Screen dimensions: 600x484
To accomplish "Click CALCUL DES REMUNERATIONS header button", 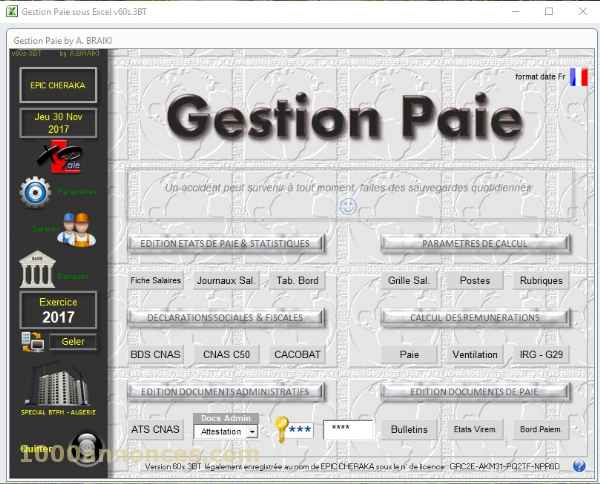I will (x=475, y=318).
